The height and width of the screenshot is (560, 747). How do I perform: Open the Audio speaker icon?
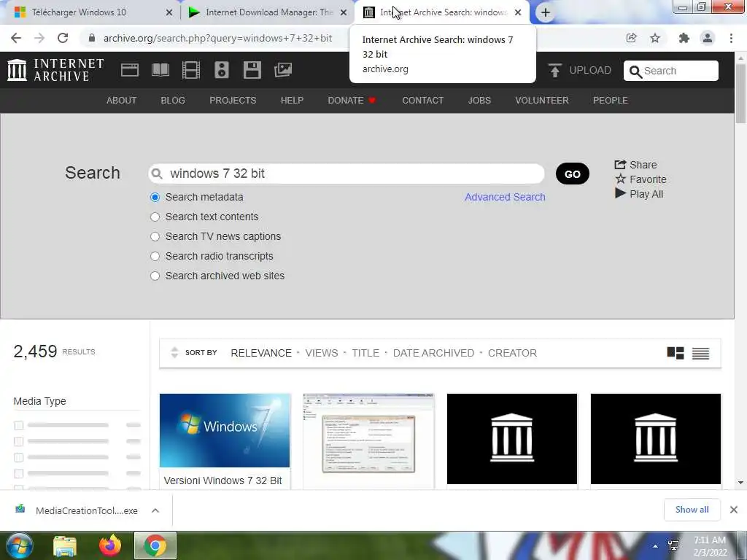(222, 70)
